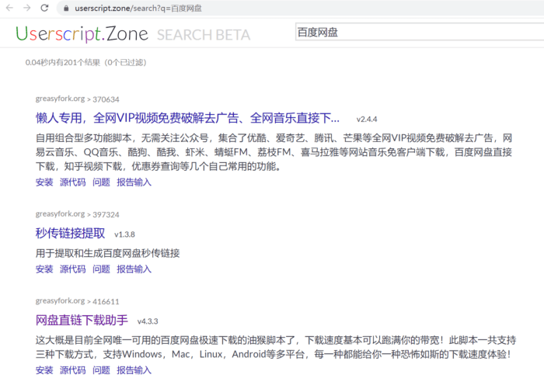Open the 秒传链接提取 script title
The height and width of the screenshot is (392, 544).
pos(70,233)
